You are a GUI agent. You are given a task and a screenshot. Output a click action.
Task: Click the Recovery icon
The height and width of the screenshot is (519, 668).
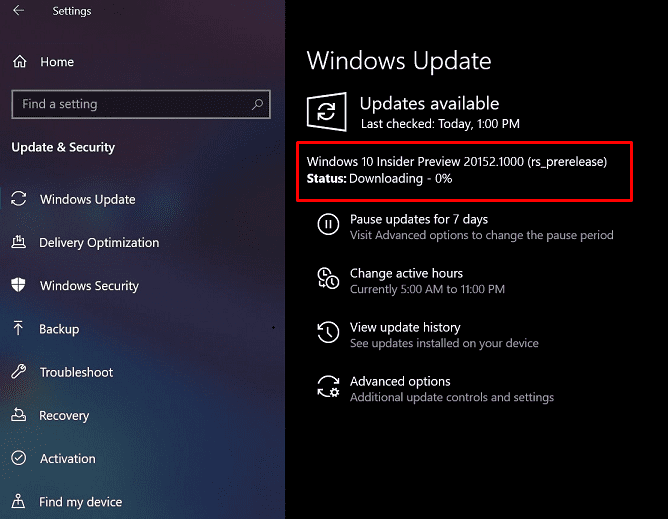(x=18, y=415)
